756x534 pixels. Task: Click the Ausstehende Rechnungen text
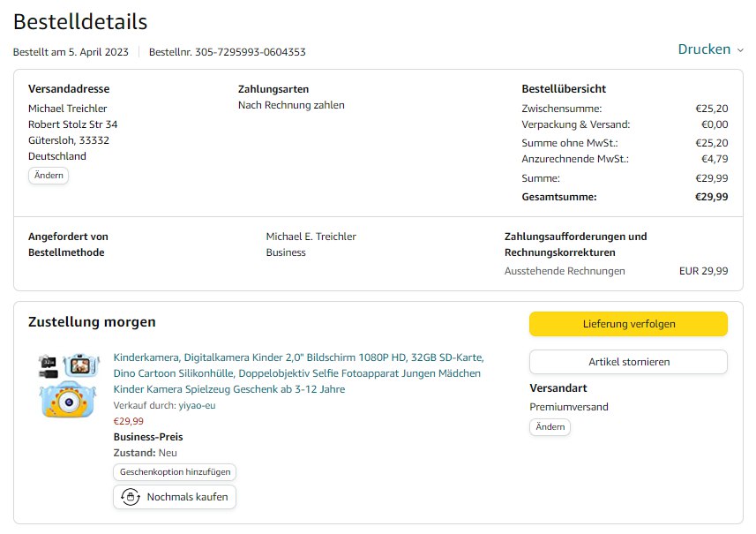[x=565, y=271]
